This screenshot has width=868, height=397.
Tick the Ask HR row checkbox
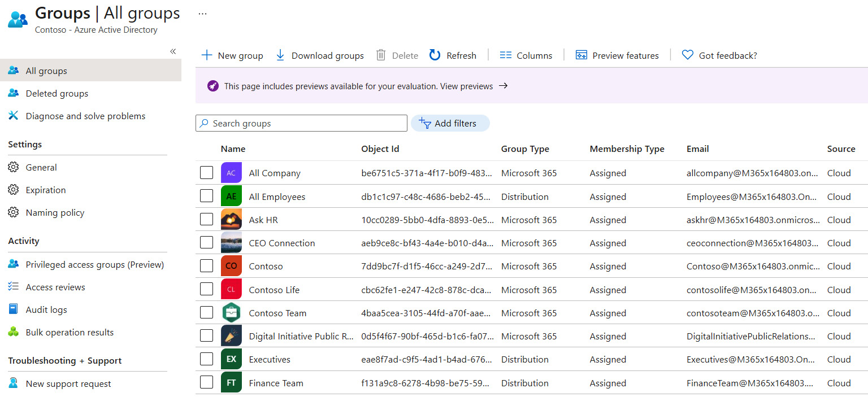(x=206, y=220)
